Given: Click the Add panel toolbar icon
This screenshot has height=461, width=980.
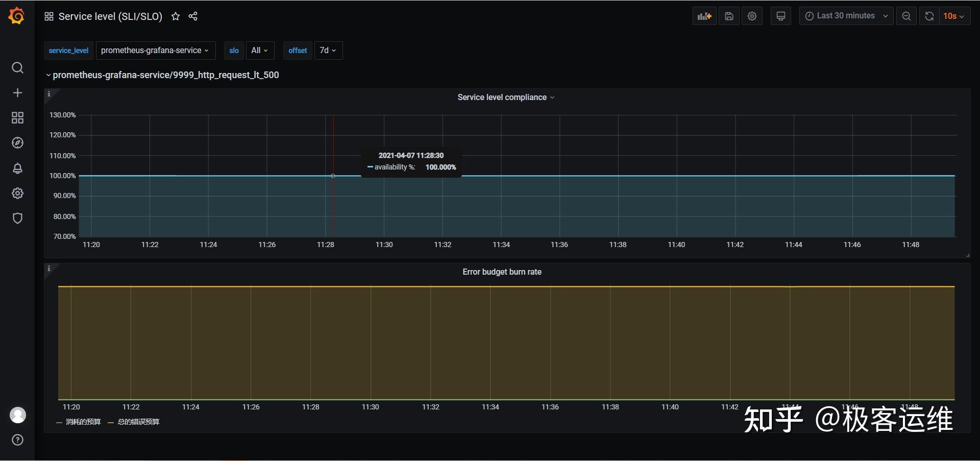Looking at the screenshot, I should [x=704, y=16].
